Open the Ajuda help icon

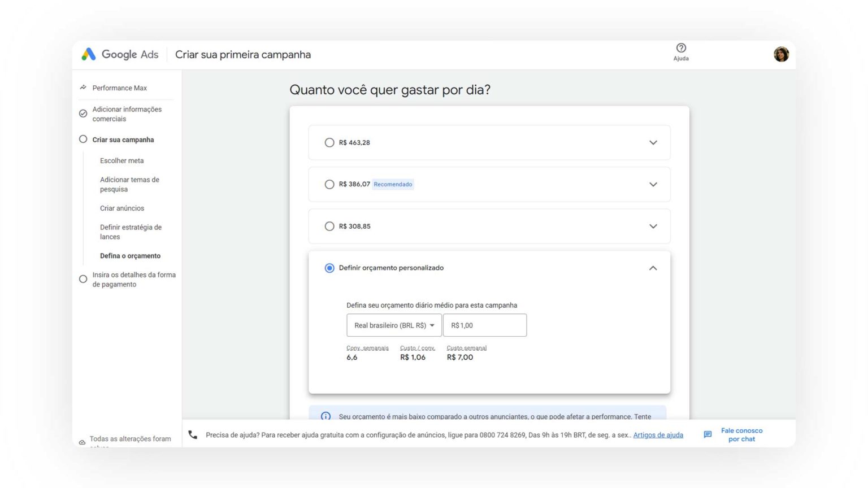coord(681,48)
